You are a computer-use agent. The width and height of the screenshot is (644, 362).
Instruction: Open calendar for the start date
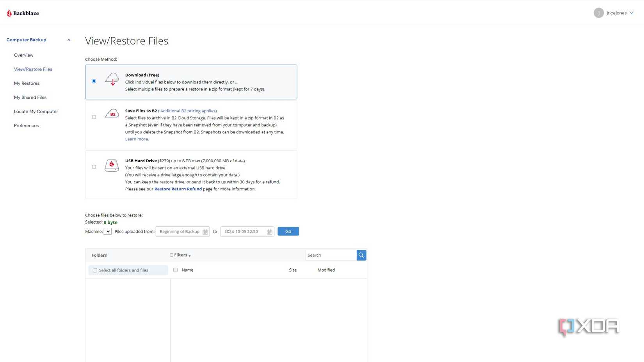pyautogui.click(x=205, y=232)
